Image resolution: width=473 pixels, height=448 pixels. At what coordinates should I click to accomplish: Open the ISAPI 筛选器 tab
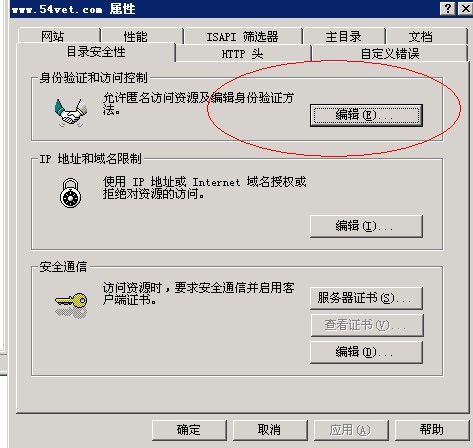[x=243, y=36]
